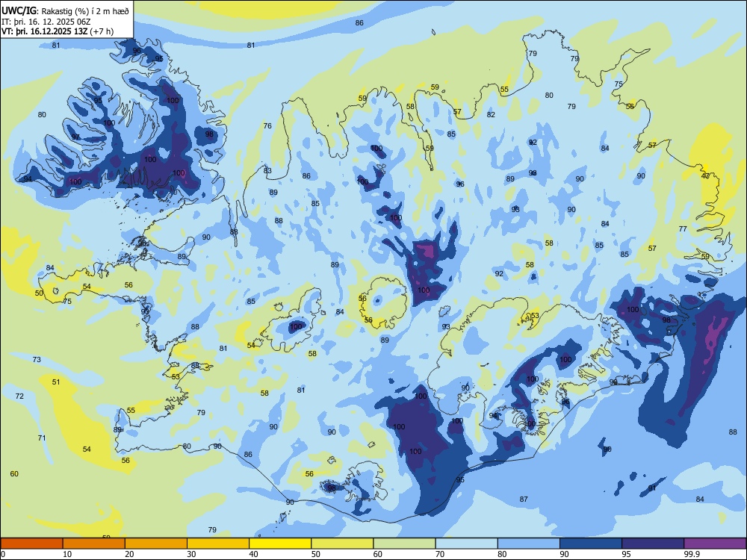Click the humidity value 51 on the map
Image resolution: width=747 pixels, height=560 pixels.
pyautogui.click(x=56, y=382)
